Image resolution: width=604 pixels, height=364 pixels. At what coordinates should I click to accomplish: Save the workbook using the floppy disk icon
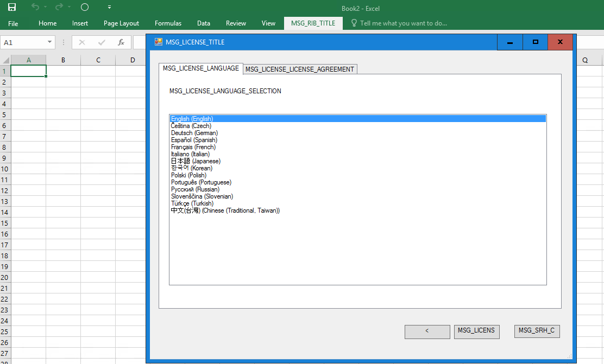click(x=12, y=7)
